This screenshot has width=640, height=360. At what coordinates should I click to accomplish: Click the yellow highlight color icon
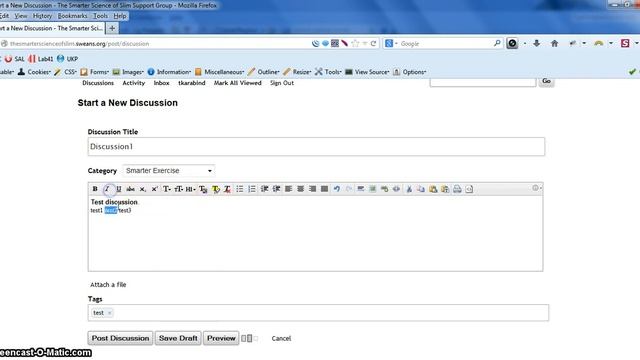(216, 189)
